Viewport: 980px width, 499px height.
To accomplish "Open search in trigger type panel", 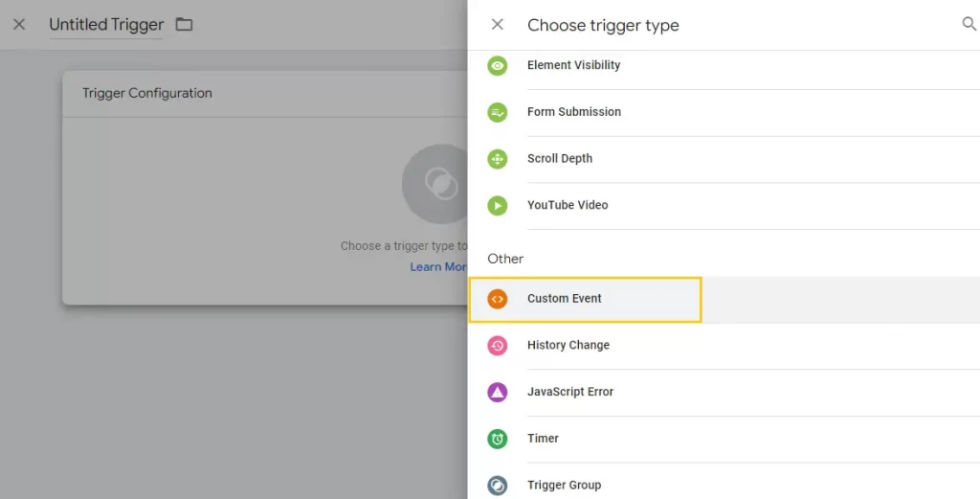I will (969, 24).
